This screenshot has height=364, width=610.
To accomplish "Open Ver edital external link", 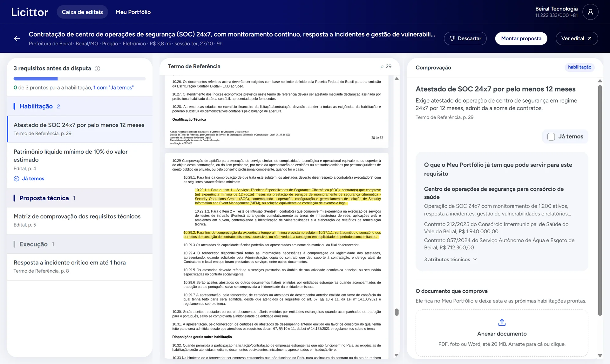I will pyautogui.click(x=577, y=38).
